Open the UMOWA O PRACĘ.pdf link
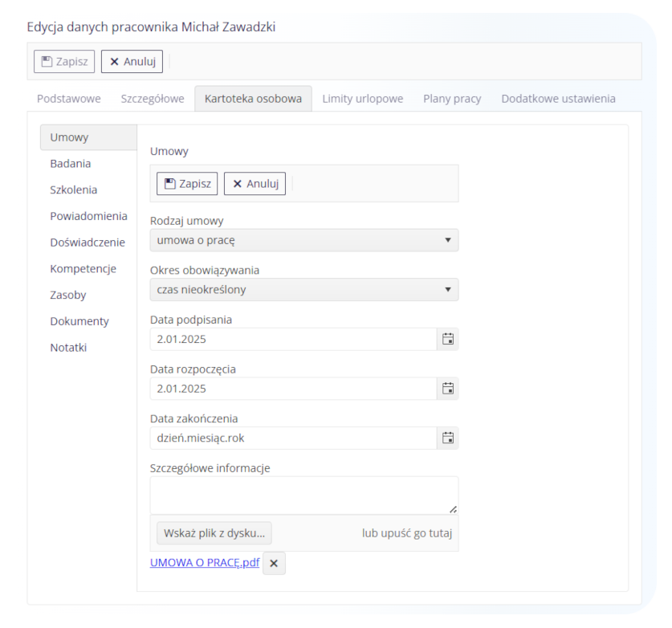Screen dimensions: 672x628 click(x=205, y=562)
